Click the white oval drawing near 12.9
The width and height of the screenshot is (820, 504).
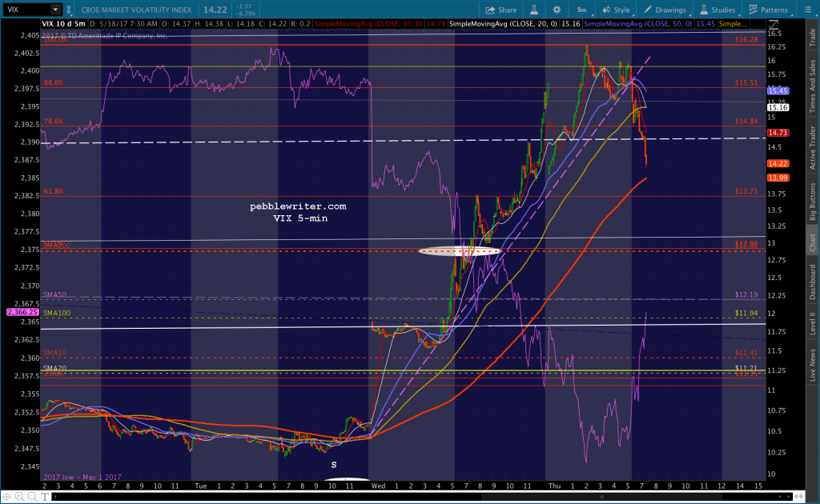460,251
